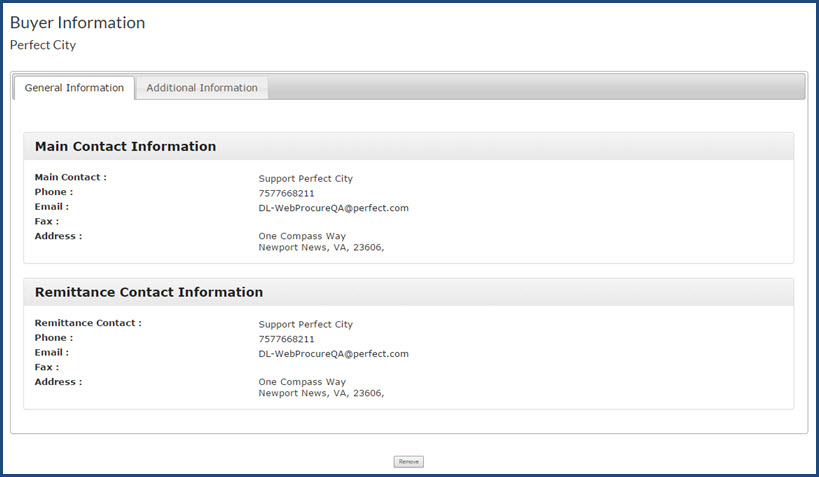819x477 pixels.
Task: Click the Main Contact field label
Action: (x=70, y=178)
